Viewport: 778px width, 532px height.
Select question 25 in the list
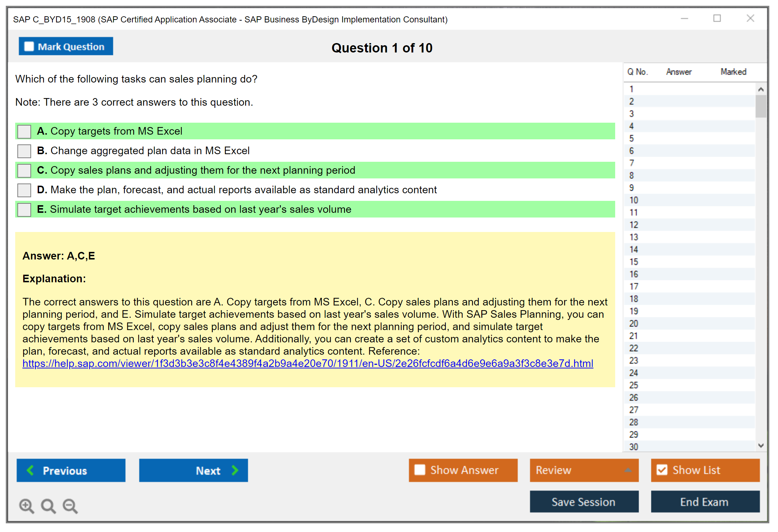click(x=634, y=385)
